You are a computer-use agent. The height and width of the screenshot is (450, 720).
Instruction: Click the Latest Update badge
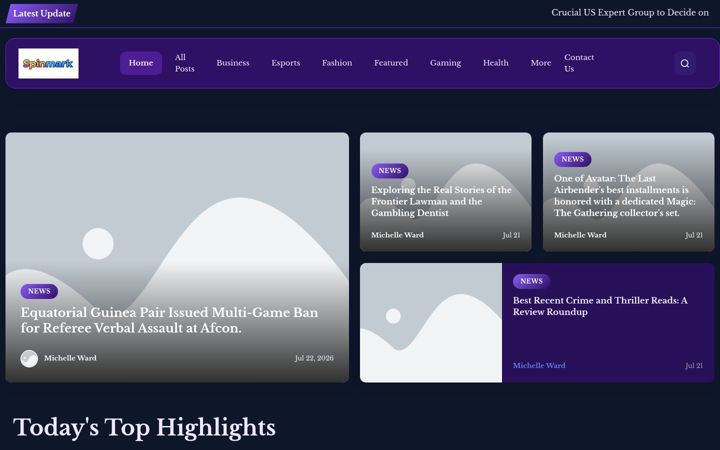[x=42, y=13]
